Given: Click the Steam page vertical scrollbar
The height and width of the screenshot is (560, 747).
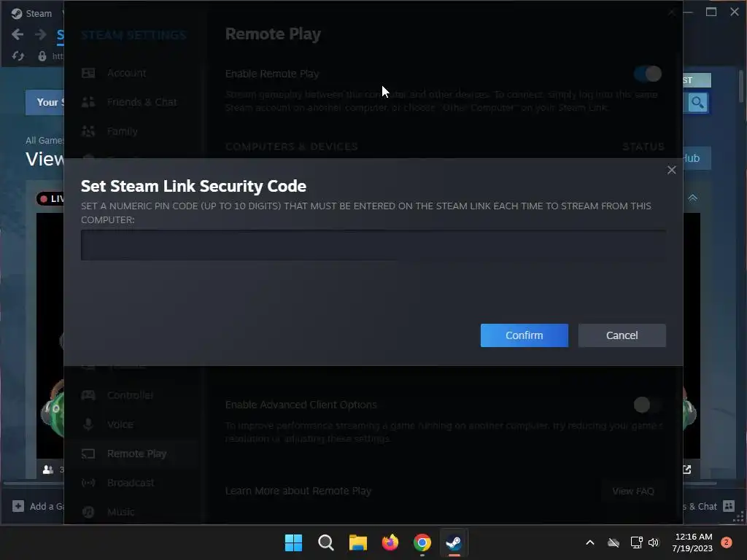Looking at the screenshot, I should pos(741,86).
